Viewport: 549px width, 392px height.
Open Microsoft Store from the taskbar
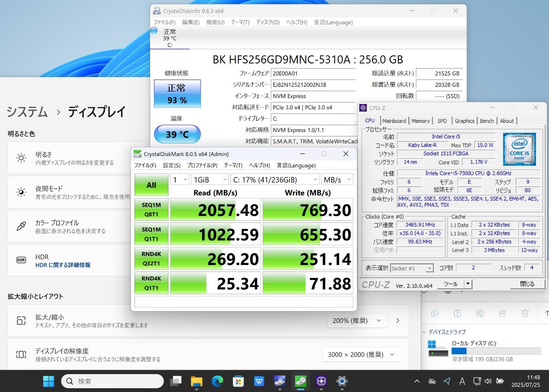coord(238,381)
